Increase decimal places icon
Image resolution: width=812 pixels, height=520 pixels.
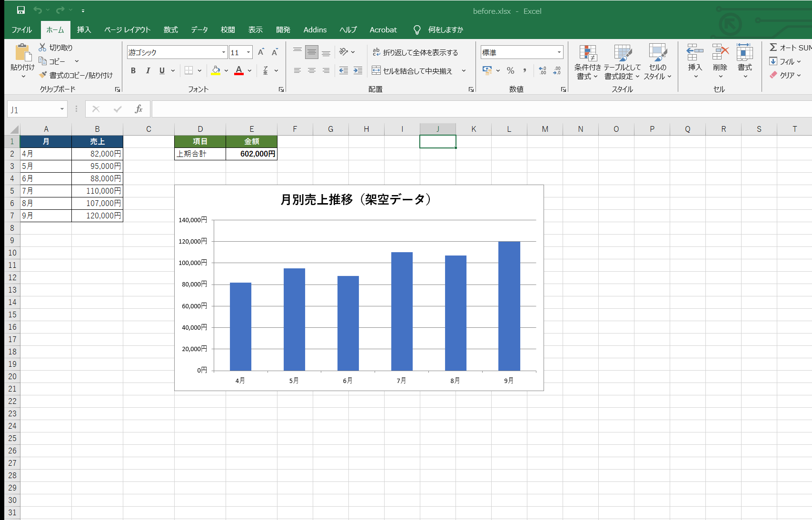pyautogui.click(x=543, y=70)
